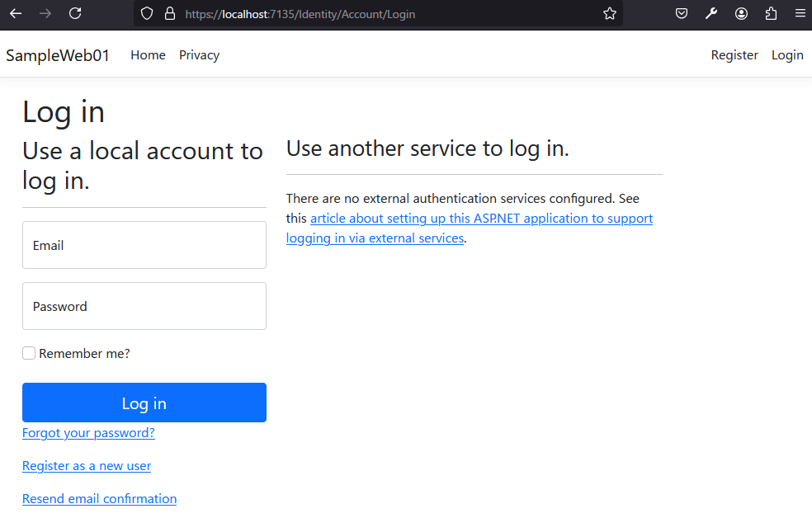This screenshot has height=518, width=812.
Task: Open the extensions puzzle icon
Action: click(771, 14)
